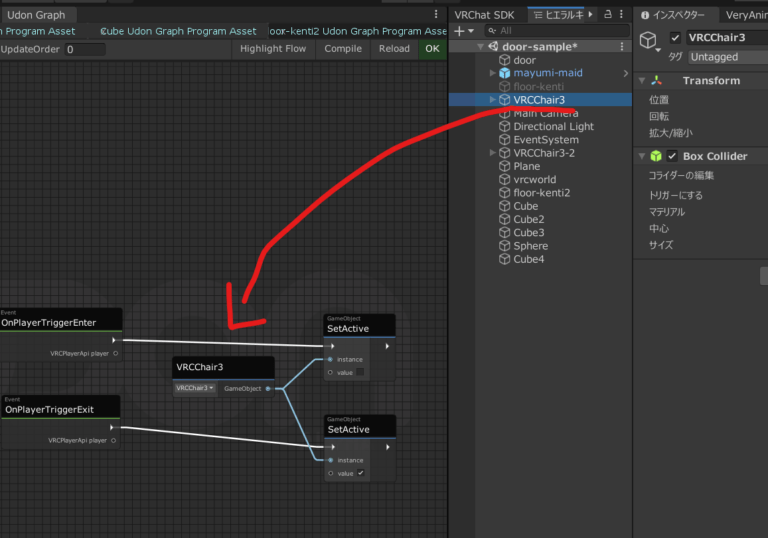The image size is (768, 538).
Task: Toggle the VRCChair3 active checkbox in Inspector
Action: click(675, 38)
